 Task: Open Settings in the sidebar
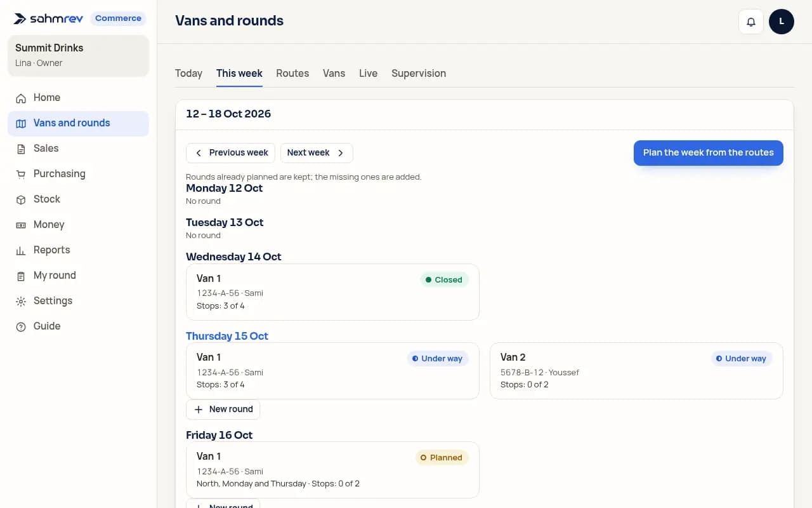tap(78, 301)
